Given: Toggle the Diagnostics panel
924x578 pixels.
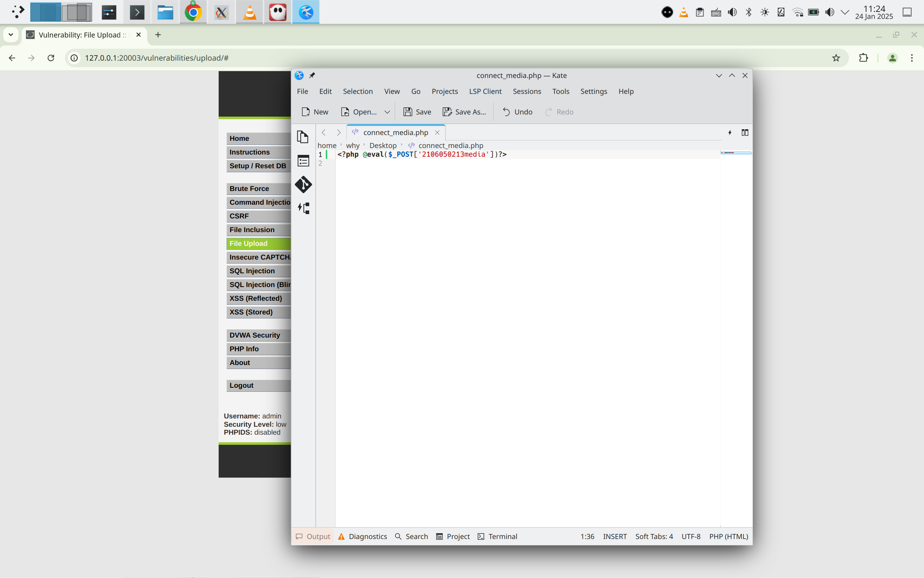Looking at the screenshot, I should [x=363, y=536].
